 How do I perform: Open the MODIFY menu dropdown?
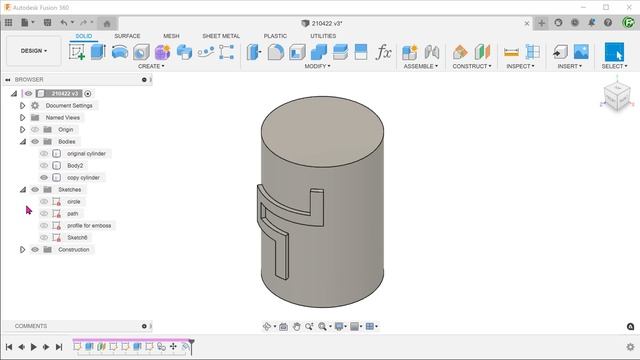click(x=317, y=66)
